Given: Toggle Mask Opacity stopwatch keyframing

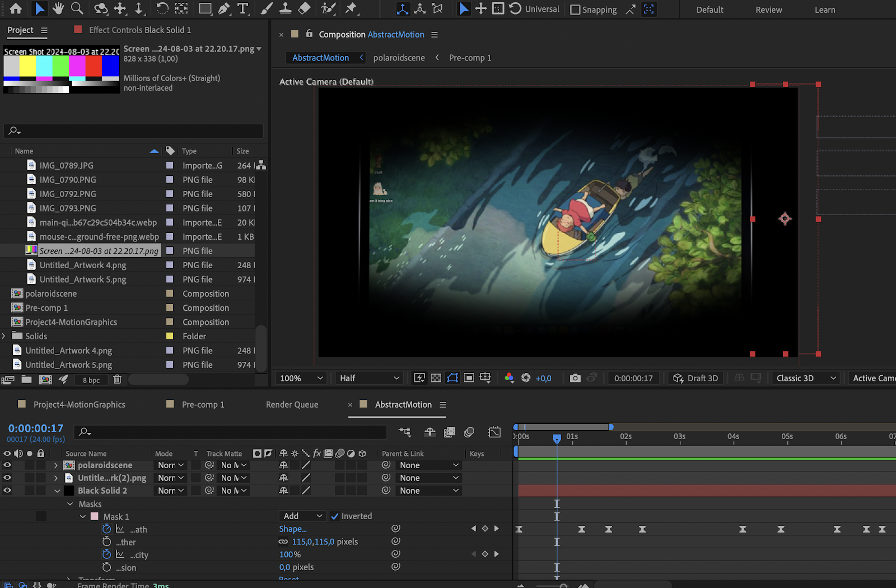Looking at the screenshot, I should coord(106,554).
